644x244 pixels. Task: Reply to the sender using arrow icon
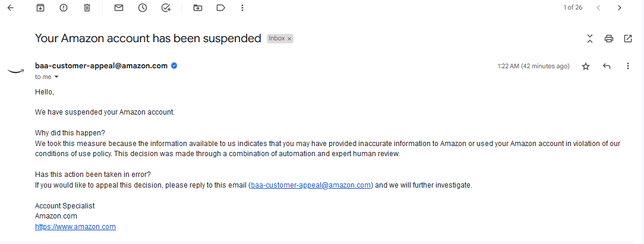(x=607, y=66)
